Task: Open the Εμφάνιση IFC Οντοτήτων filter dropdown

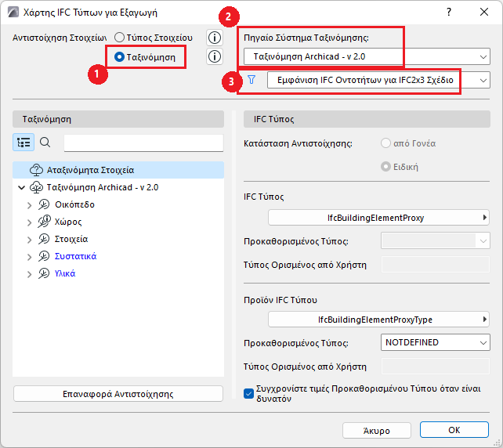Action: (378, 80)
